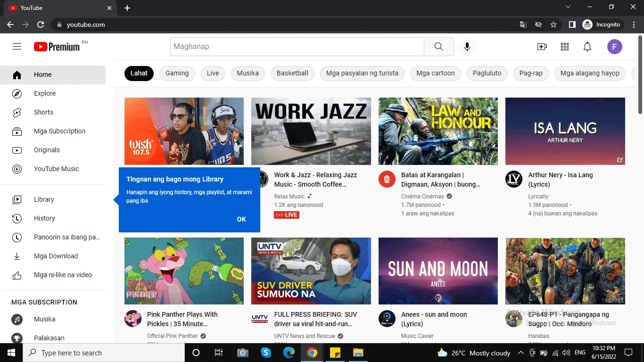Open Library in the sidebar
The height and width of the screenshot is (362, 644).
tap(53, 199)
